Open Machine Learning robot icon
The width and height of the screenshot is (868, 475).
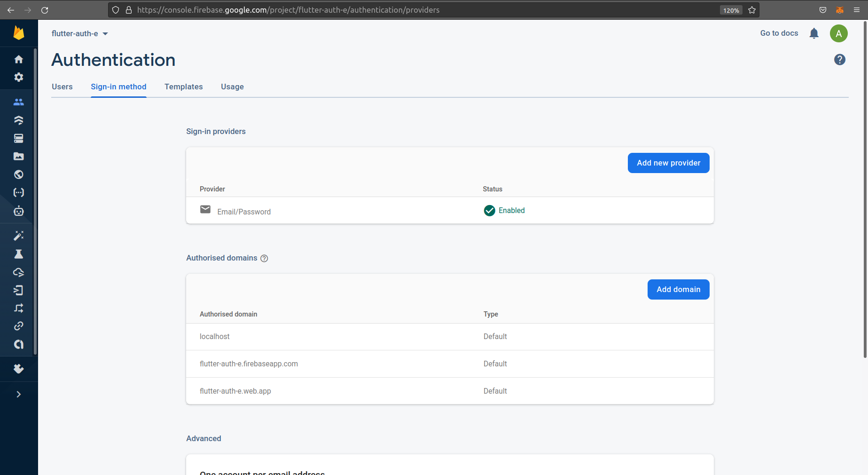(x=19, y=211)
